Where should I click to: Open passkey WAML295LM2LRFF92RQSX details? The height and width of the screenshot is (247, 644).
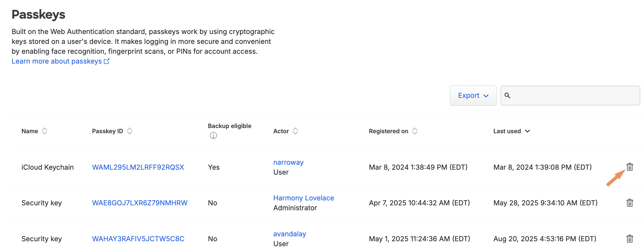point(138,167)
